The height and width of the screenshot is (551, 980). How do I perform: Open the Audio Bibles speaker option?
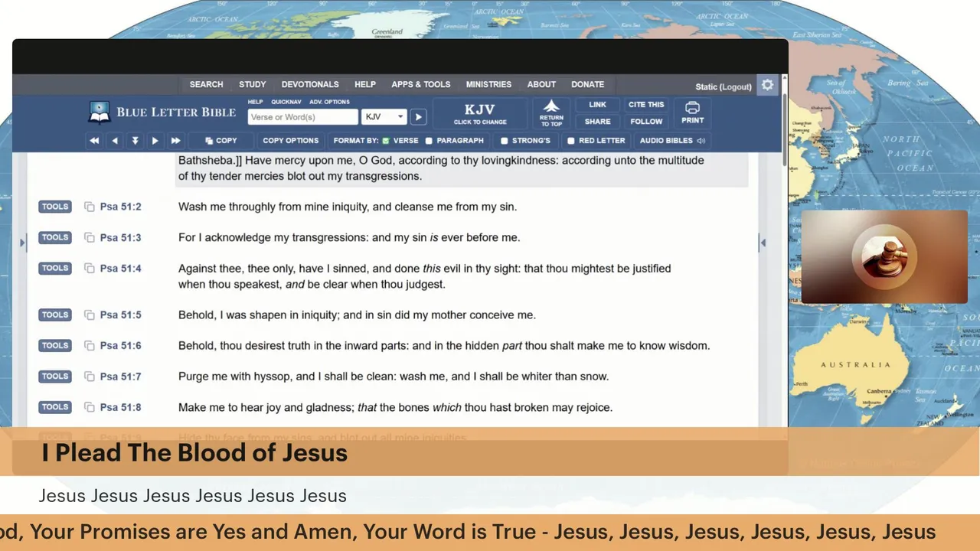(672, 141)
